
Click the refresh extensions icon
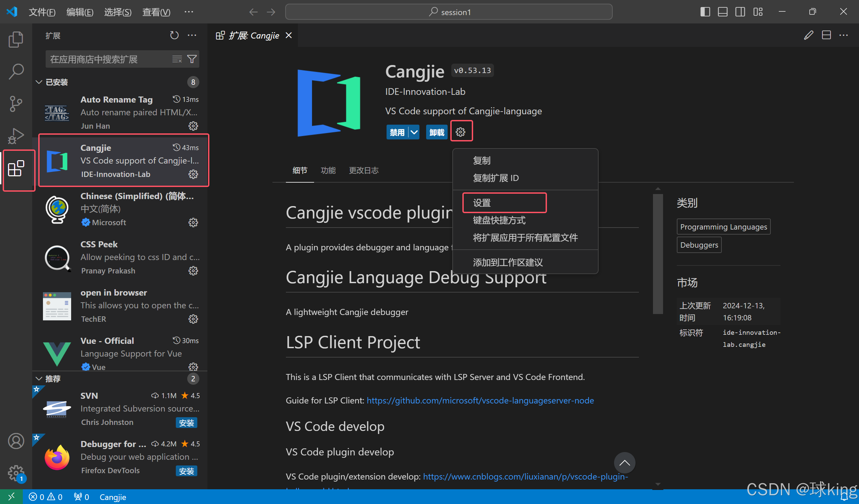pos(174,36)
